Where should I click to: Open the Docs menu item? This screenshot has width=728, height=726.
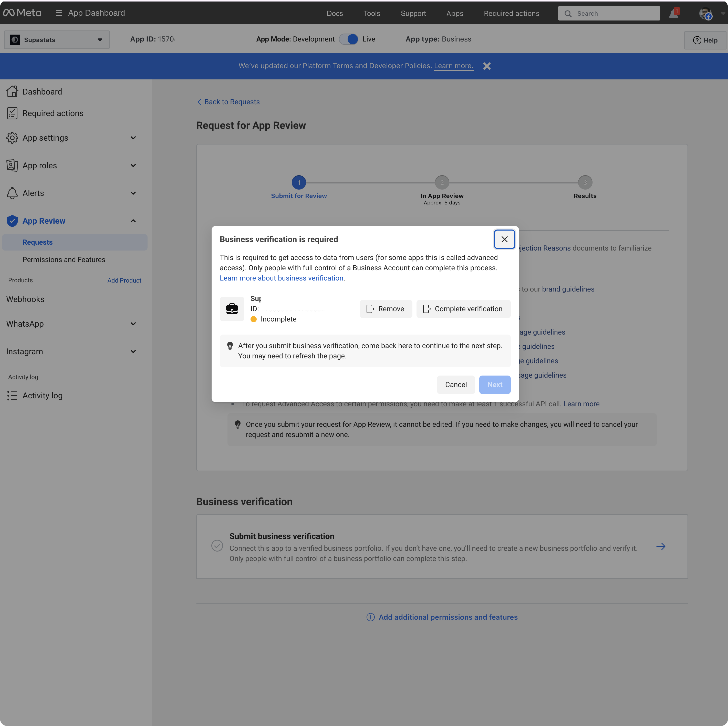pyautogui.click(x=335, y=14)
